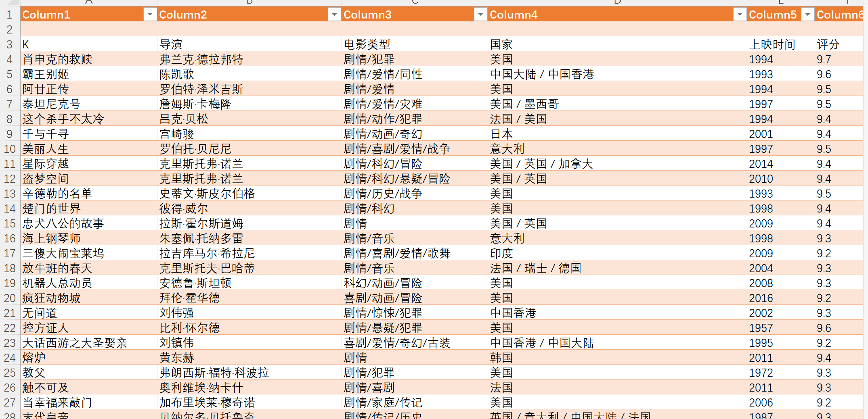Click cell containing 海上钢琴师

[x=88, y=238]
